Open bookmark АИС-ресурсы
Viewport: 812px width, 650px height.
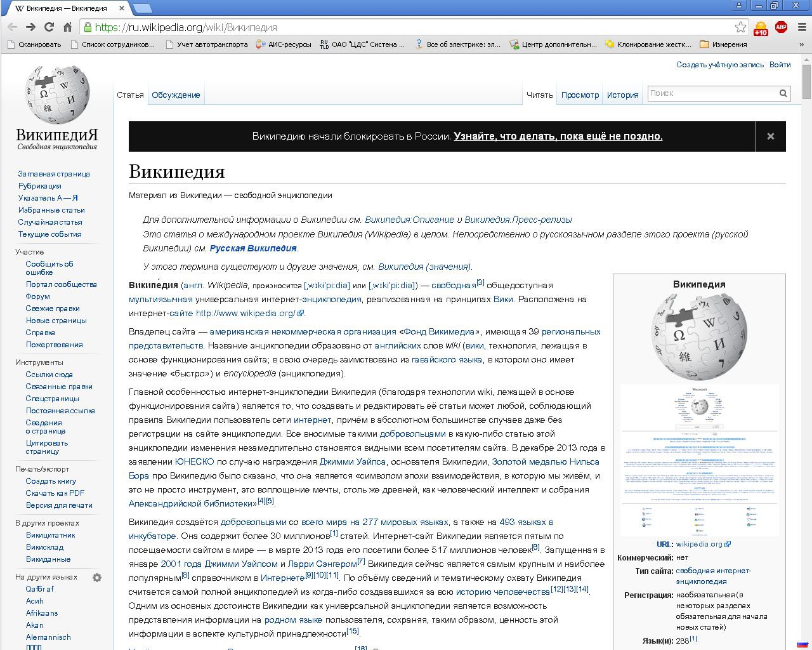pos(284,44)
